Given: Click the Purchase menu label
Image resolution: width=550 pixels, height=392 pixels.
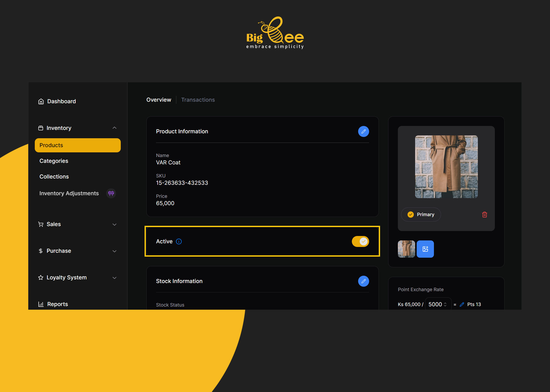Looking at the screenshot, I should click(x=59, y=251).
